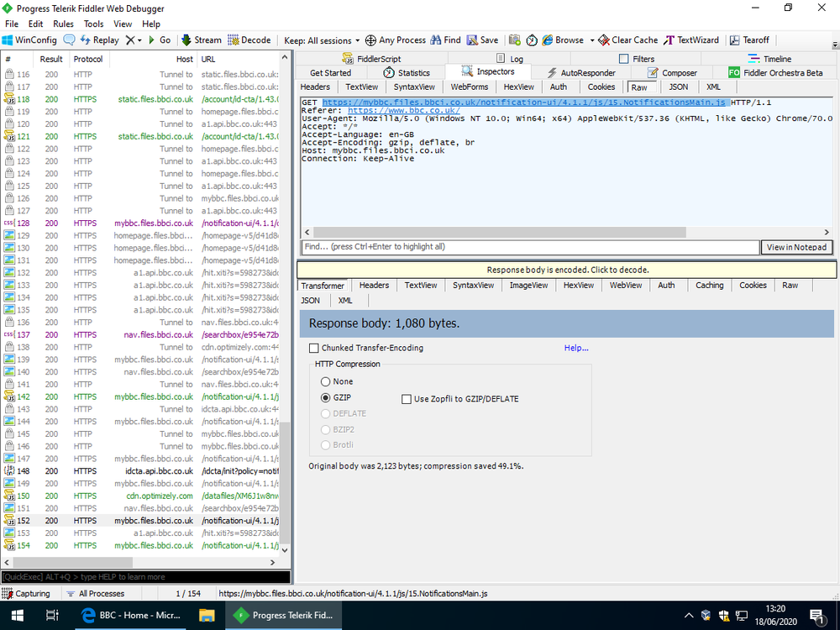Enable Chunked Transfer-Encoding checkbox
The height and width of the screenshot is (630, 840).
coord(314,349)
